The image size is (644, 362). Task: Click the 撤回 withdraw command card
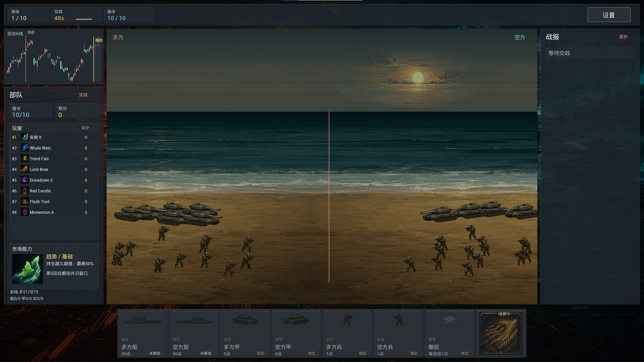pyautogui.click(x=450, y=334)
